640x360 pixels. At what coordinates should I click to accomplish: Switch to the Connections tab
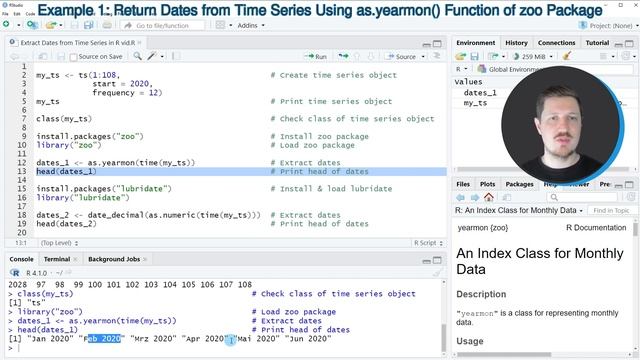point(556,43)
